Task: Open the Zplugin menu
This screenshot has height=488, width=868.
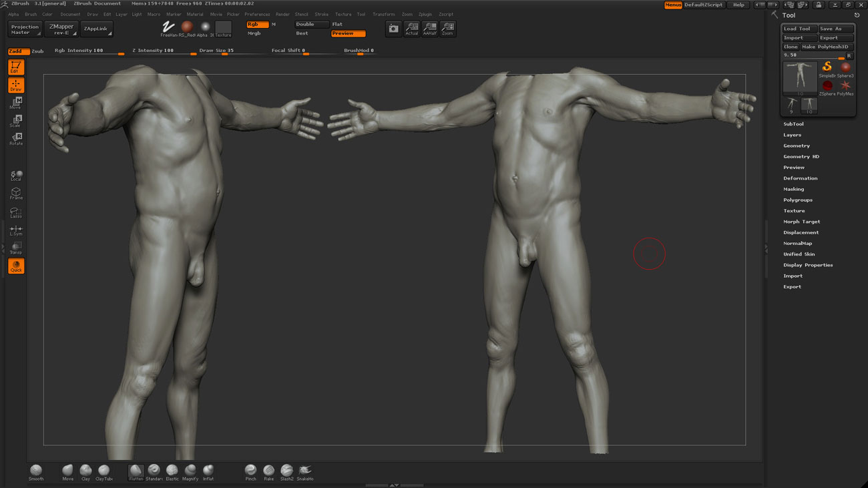Action: 425,14
